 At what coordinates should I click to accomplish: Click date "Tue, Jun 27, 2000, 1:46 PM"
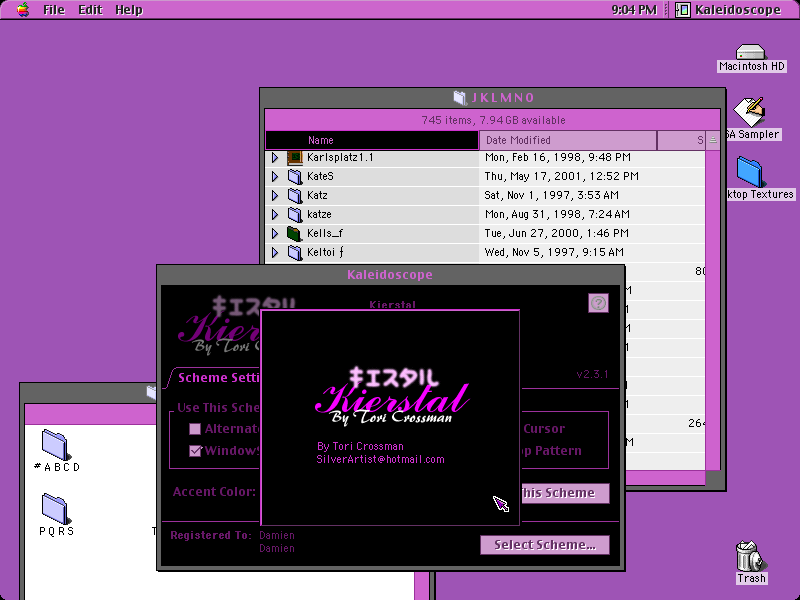[x=557, y=234]
